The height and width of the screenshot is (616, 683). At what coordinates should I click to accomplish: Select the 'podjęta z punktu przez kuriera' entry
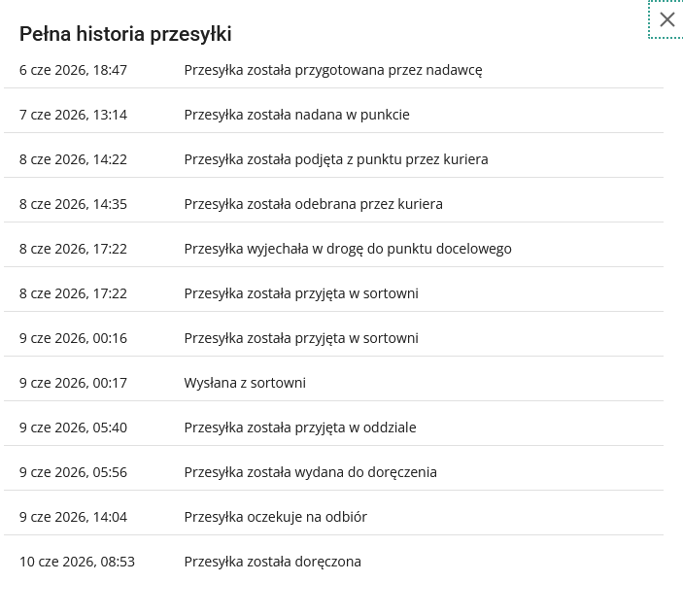[336, 160]
